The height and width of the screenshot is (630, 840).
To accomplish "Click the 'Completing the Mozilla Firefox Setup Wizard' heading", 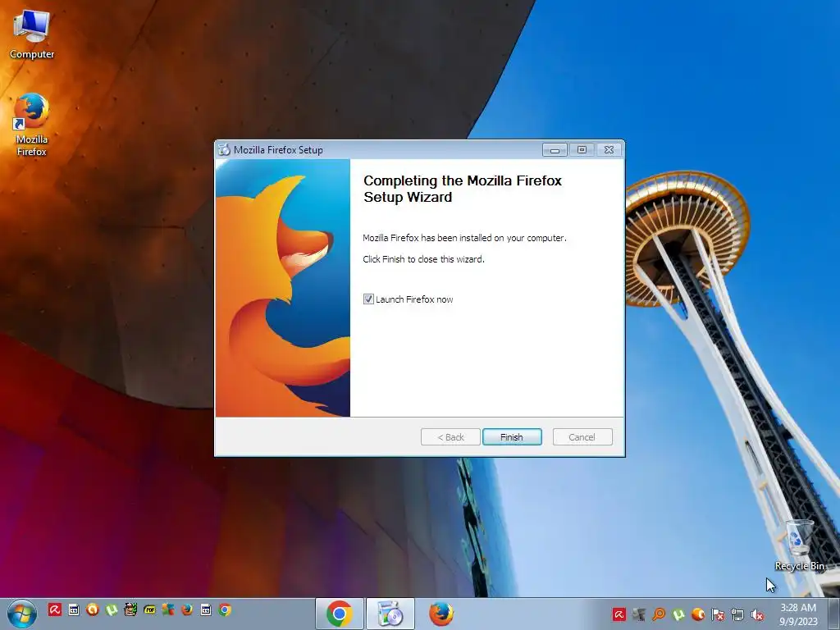I will (x=463, y=189).
